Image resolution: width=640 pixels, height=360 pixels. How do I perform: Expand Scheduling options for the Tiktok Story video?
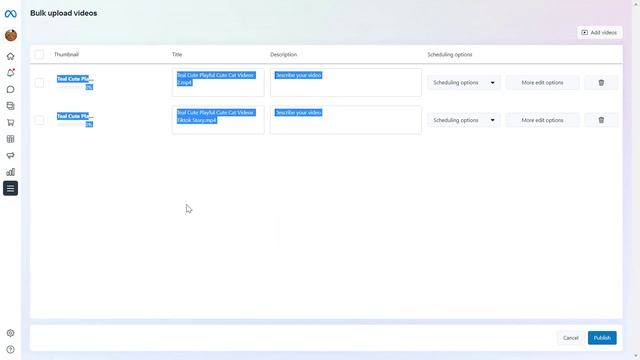(464, 120)
